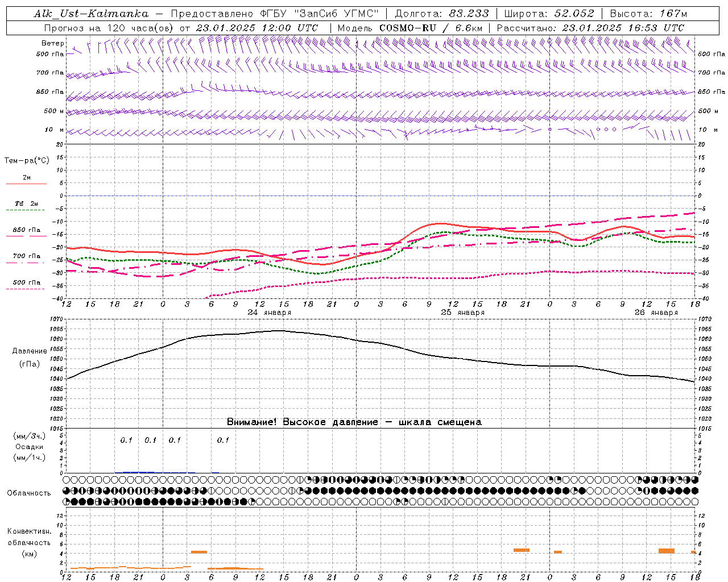728x582 pixels.
Task: Click the date label 25 января
Action: (x=463, y=313)
